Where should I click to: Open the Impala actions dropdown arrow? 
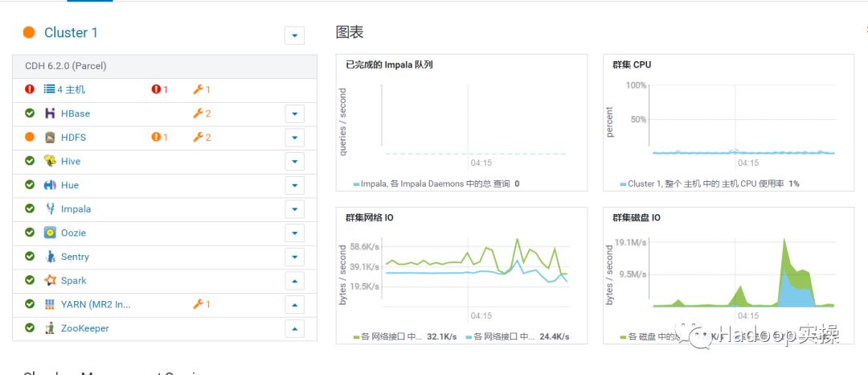coord(294,209)
